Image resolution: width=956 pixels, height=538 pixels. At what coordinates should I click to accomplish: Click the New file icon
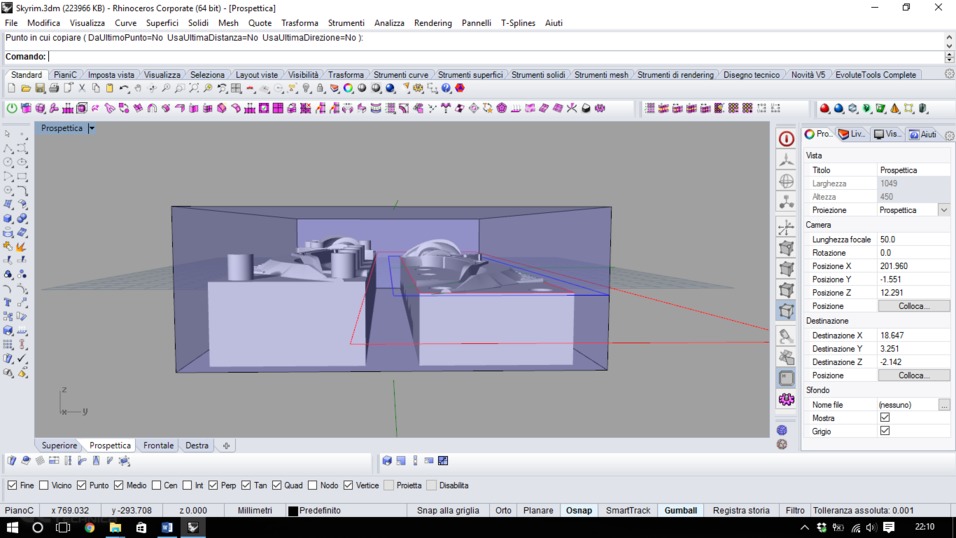[12, 88]
